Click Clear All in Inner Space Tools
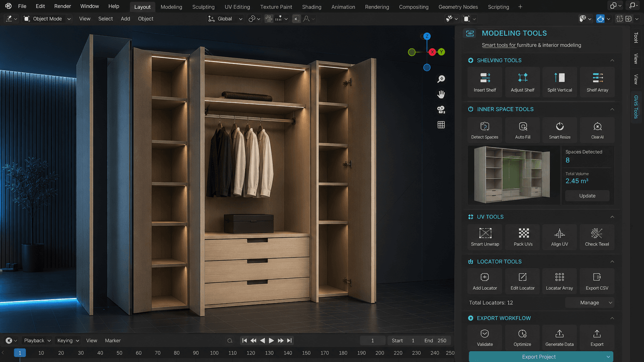The height and width of the screenshot is (362, 644). coord(597,130)
